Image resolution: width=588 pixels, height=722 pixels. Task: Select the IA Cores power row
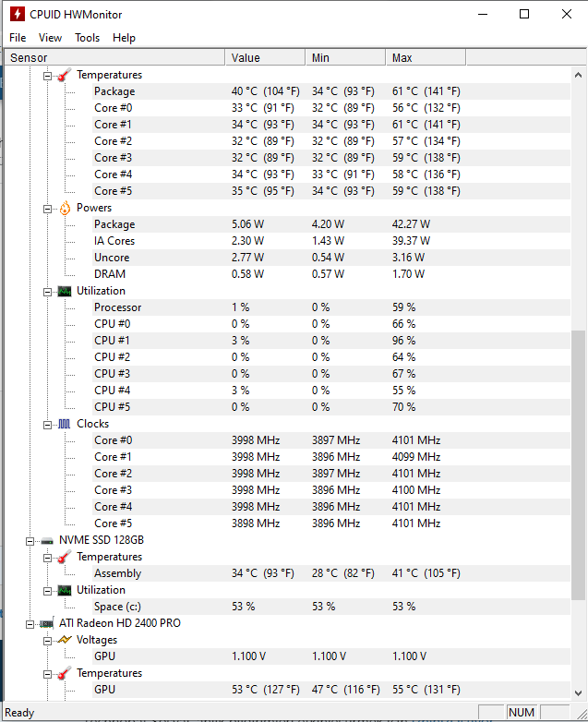(114, 241)
